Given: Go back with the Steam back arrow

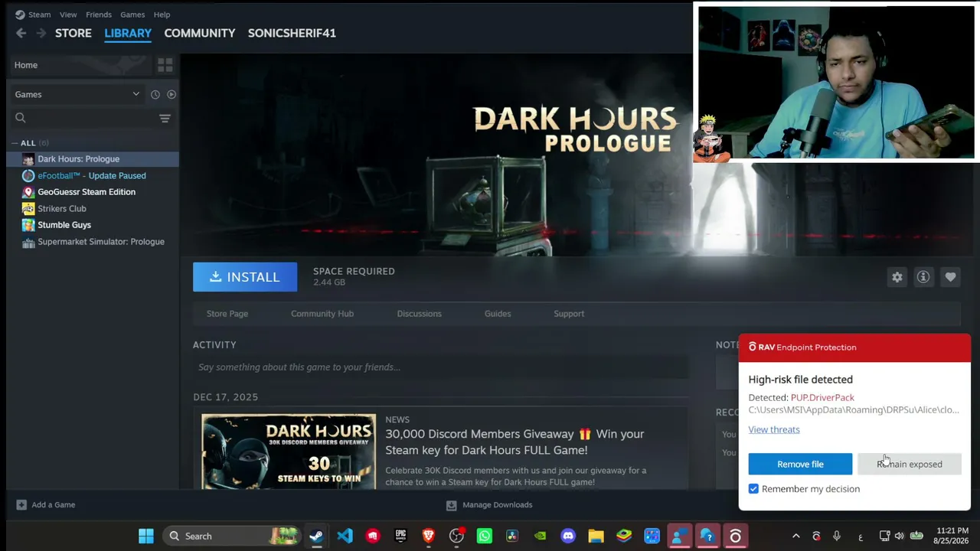Looking at the screenshot, I should [21, 33].
